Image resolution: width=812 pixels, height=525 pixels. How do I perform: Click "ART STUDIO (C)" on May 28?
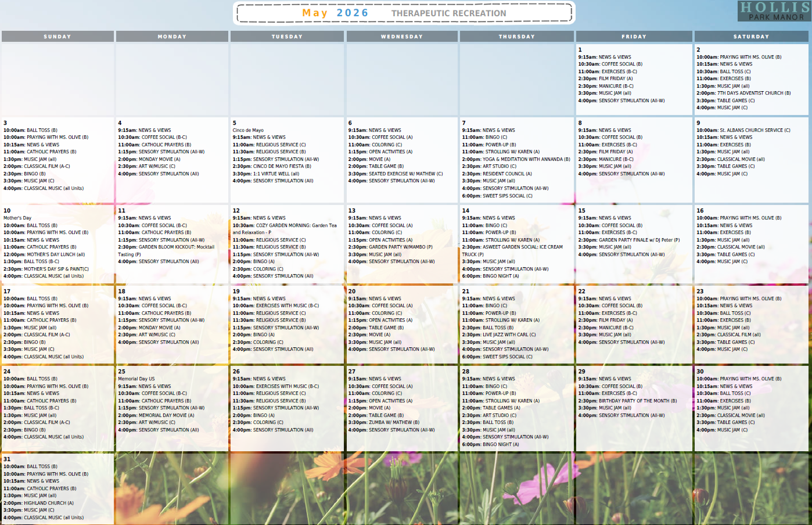coord(499,415)
